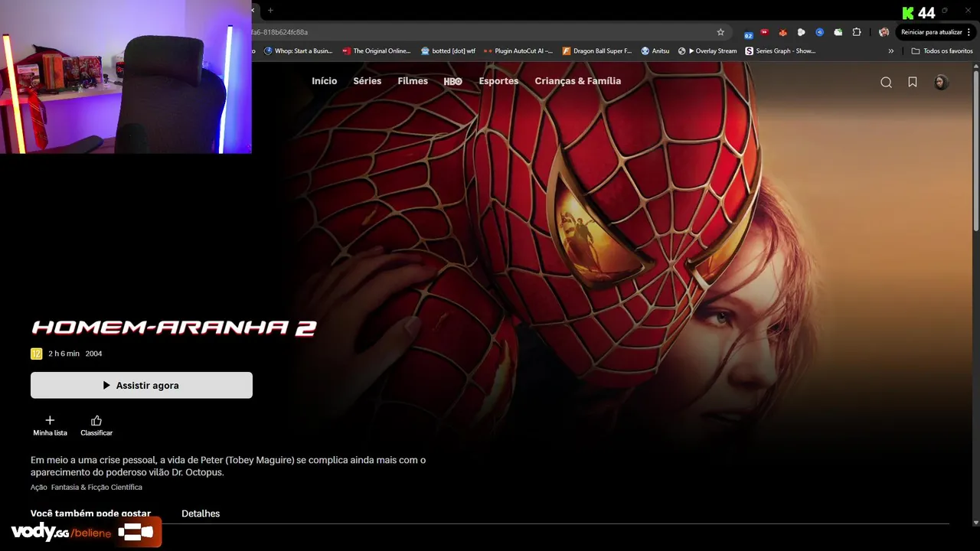Open Plugin AutoCut AI bookmark
980x551 pixels.
point(518,51)
